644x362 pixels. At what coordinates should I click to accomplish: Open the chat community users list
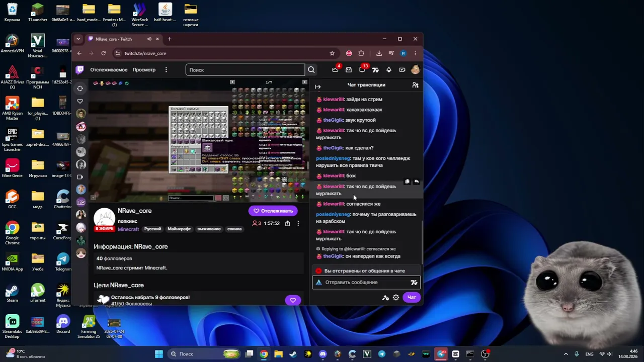415,85
